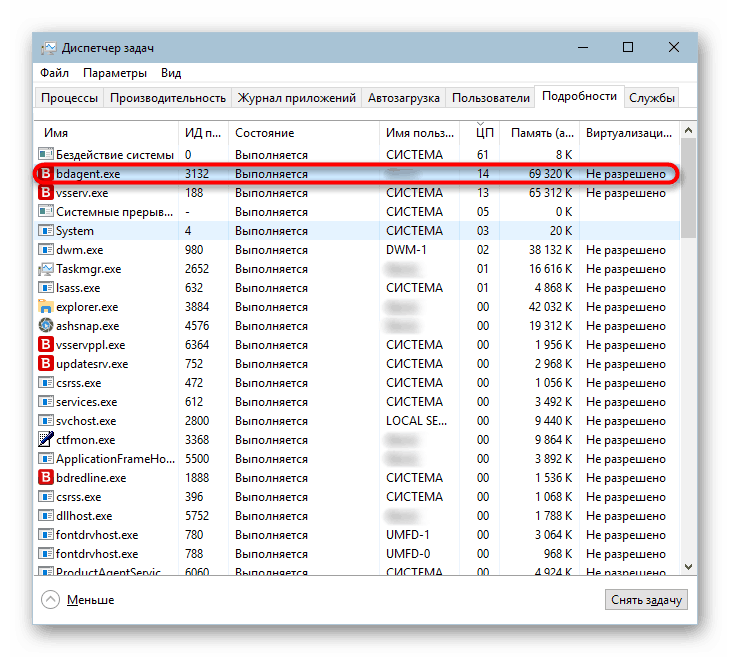Viewport: 730px width, 657px height.
Task: Click the LOCAL SE... user name cell
Action: point(416,421)
